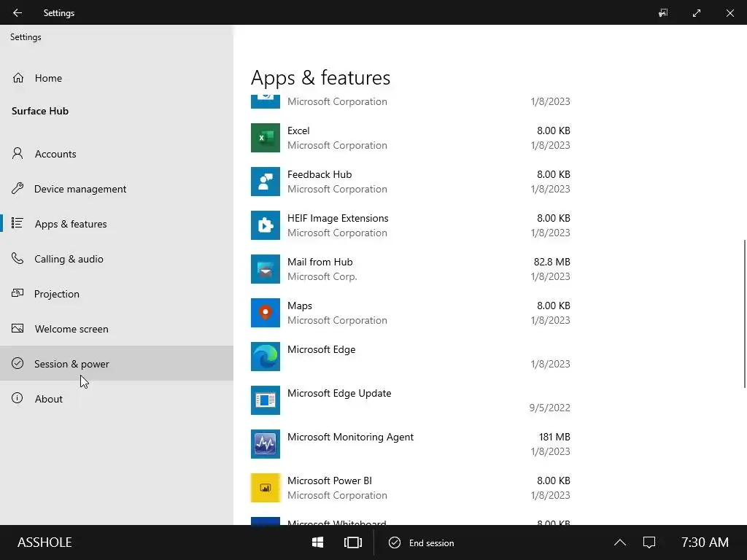Click the End session button
The height and width of the screenshot is (560, 747).
[422, 542]
